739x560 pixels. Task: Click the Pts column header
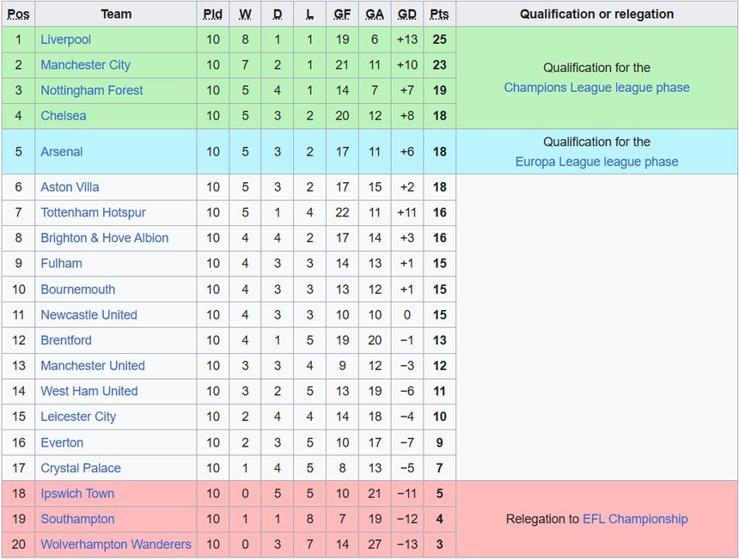(439, 14)
